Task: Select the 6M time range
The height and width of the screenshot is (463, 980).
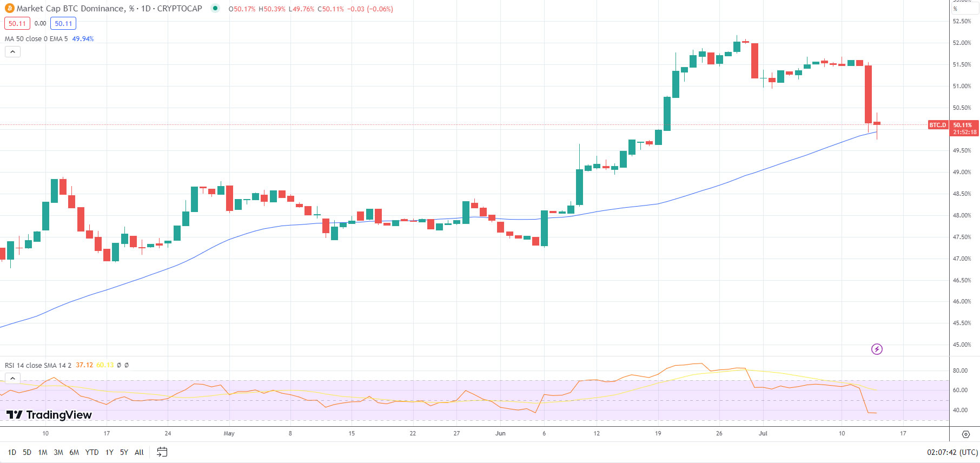Action: point(74,452)
